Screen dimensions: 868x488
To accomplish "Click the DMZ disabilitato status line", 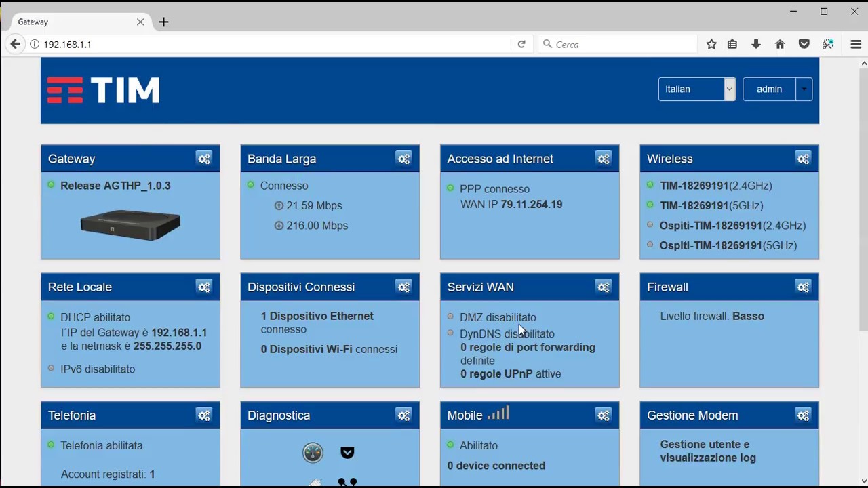I will pos(498,317).
